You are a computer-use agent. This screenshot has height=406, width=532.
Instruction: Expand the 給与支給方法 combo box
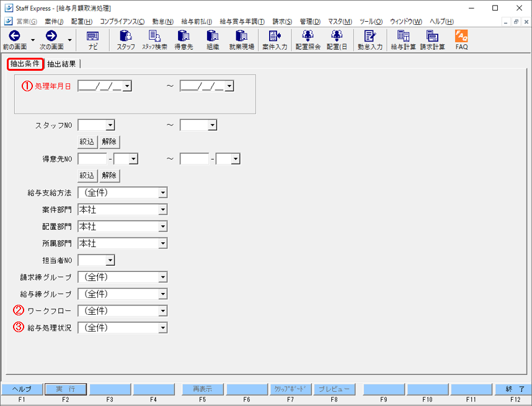click(x=163, y=193)
